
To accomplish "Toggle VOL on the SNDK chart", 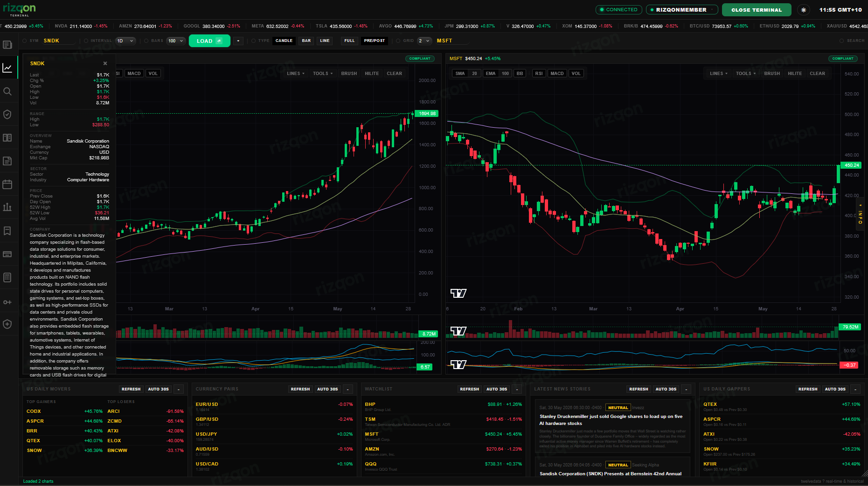I will [153, 74].
